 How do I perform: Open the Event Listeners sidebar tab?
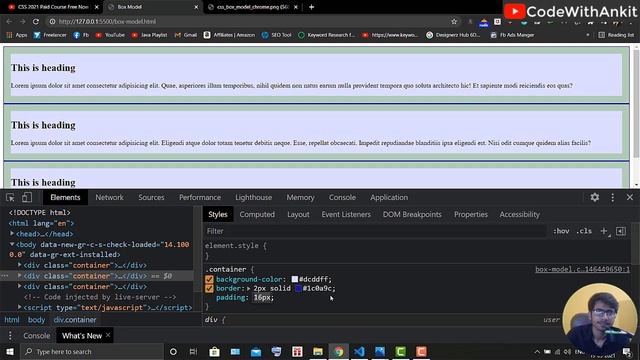click(x=346, y=214)
